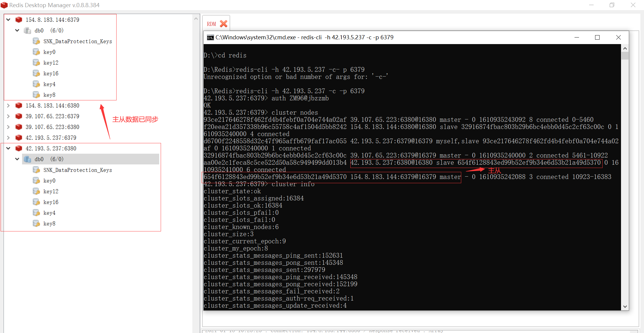Viewport: 644px width, 333px height.
Task: Collapse the 42.193.5.237:6380 connection
Action: (8, 148)
